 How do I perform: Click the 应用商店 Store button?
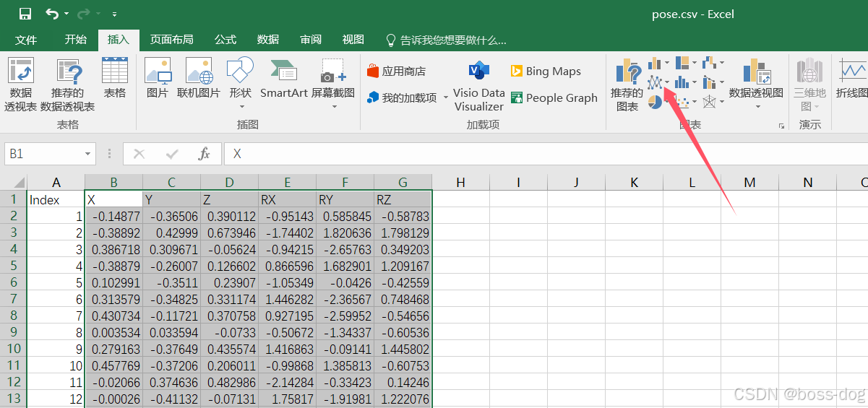(x=396, y=71)
